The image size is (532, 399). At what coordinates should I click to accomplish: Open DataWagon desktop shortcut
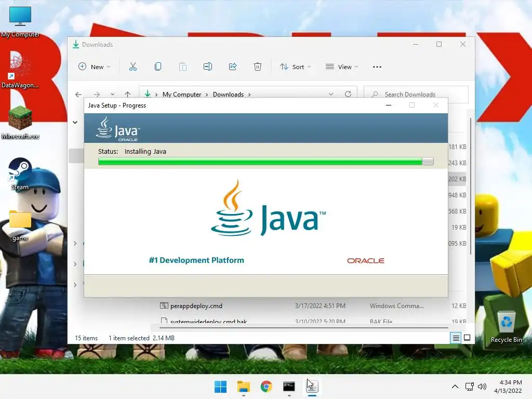tap(20, 70)
